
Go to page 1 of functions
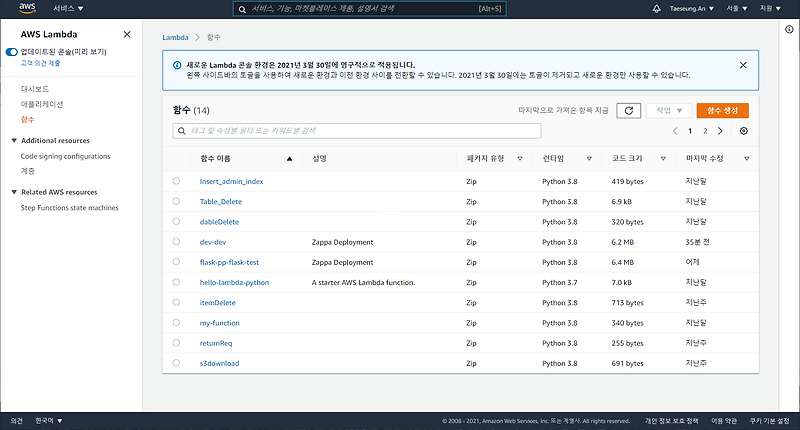tap(690, 131)
